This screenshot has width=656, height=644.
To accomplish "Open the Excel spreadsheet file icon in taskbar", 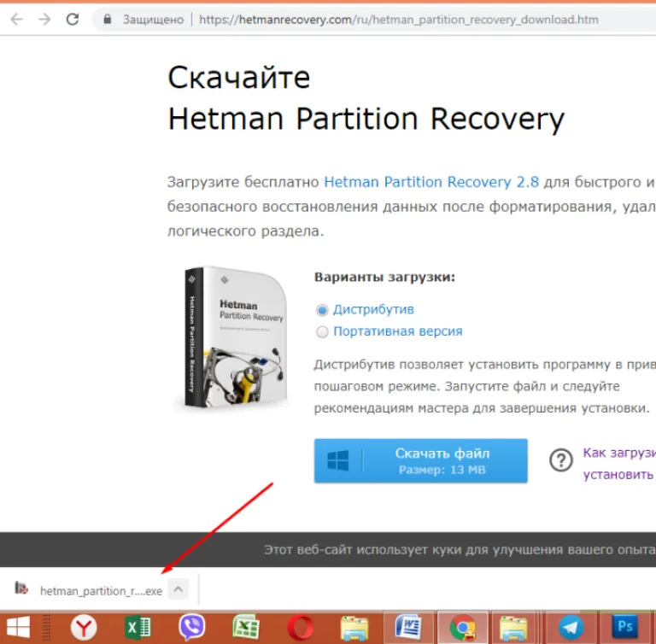I will 246,627.
